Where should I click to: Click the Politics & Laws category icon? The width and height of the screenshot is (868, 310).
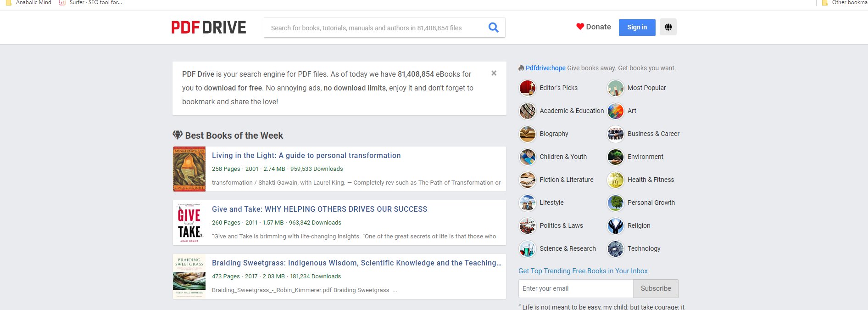coord(528,225)
